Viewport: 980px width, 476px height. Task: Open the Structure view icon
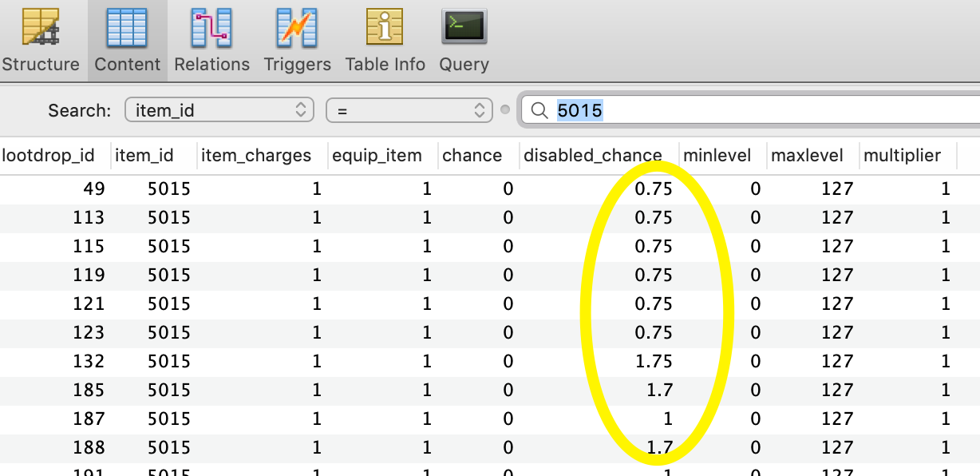(x=40, y=29)
